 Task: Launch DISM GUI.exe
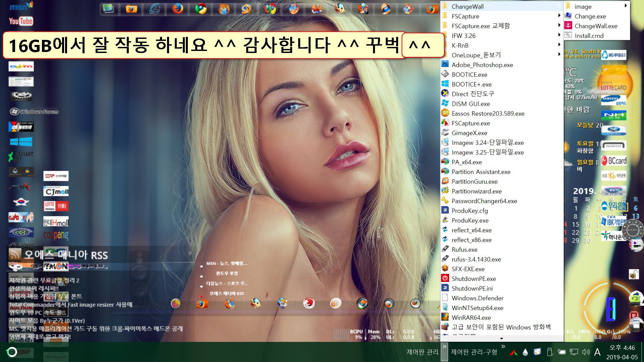click(502, 104)
